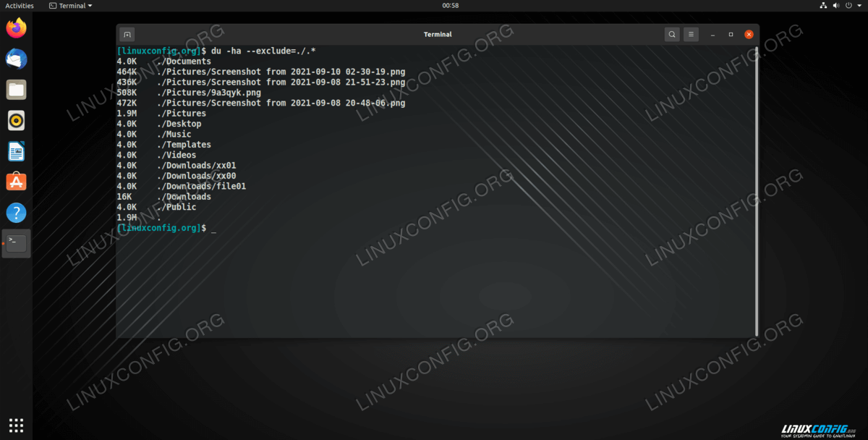The image size is (868, 440).
Task: Open the Help icon in dock
Action: point(16,213)
